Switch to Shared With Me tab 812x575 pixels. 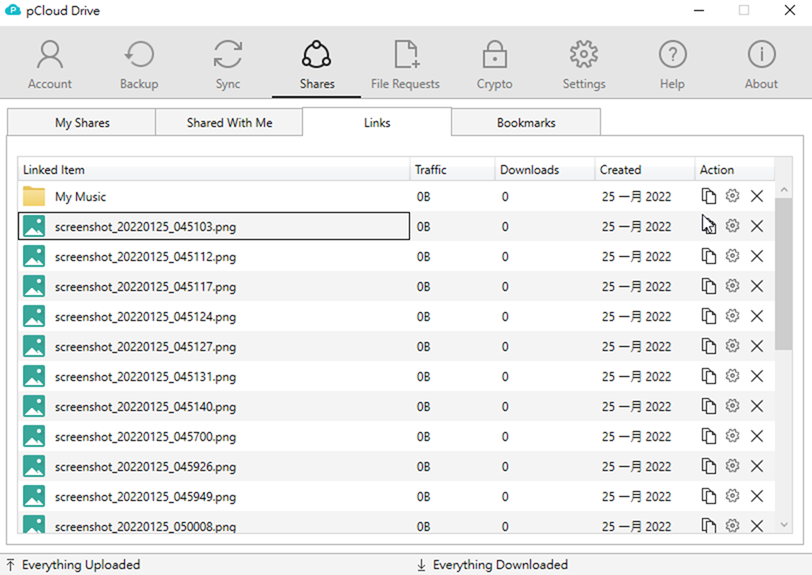[229, 123]
